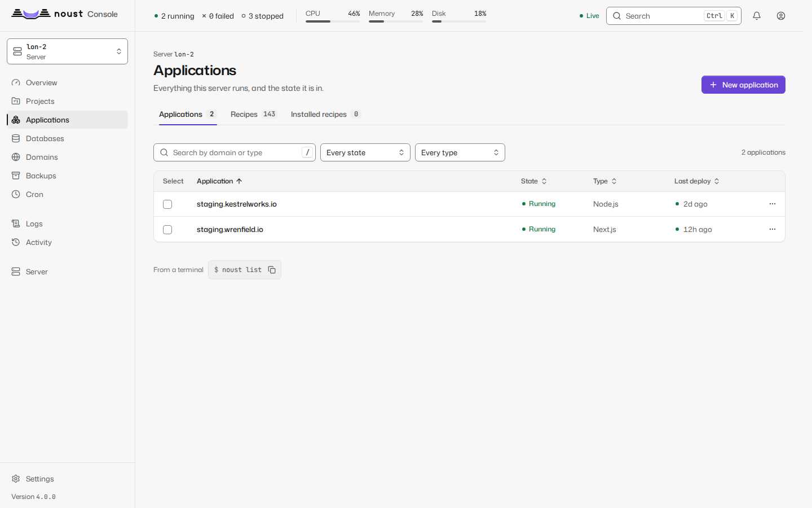
Task: Select the staging.kestrelworks.io checkbox
Action: tap(167, 204)
